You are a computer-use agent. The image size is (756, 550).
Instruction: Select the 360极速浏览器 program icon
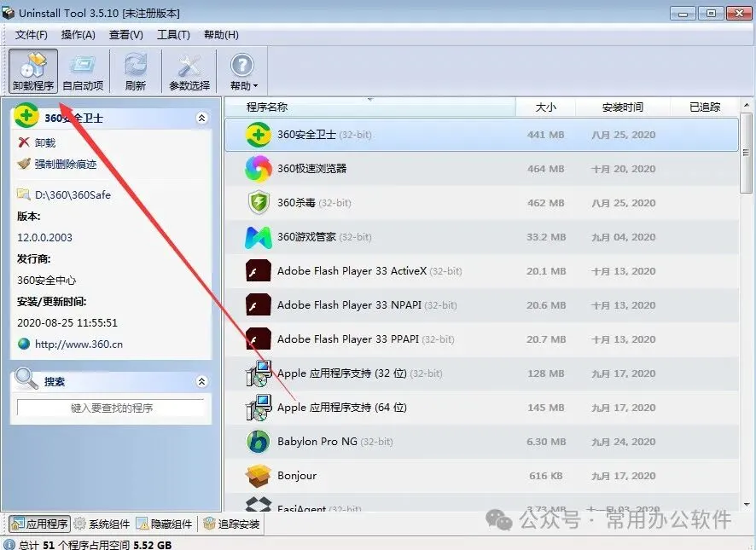[259, 169]
